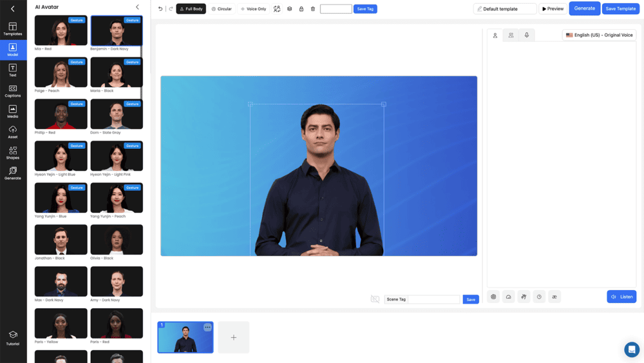Select Full Body avatar mode
This screenshot has height=363, width=644.
point(191,8)
